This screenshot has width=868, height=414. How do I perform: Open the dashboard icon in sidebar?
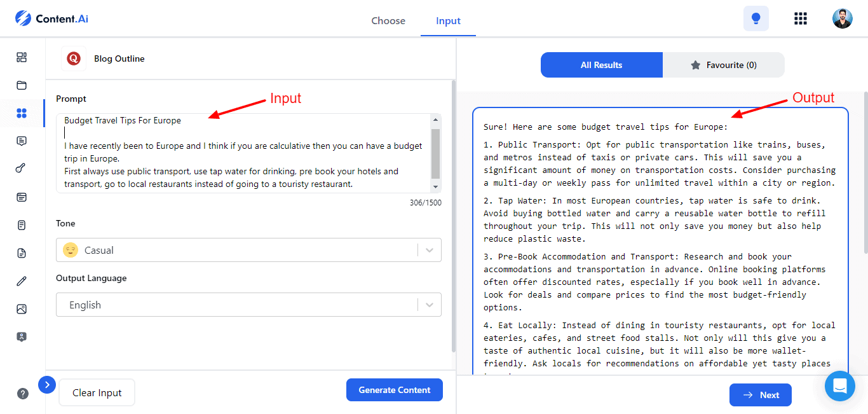point(22,57)
